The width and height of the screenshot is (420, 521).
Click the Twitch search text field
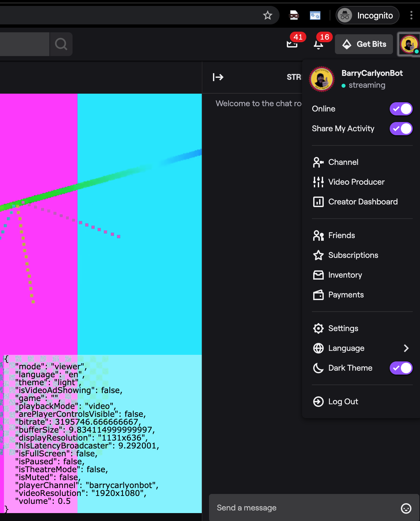pyautogui.click(x=25, y=44)
